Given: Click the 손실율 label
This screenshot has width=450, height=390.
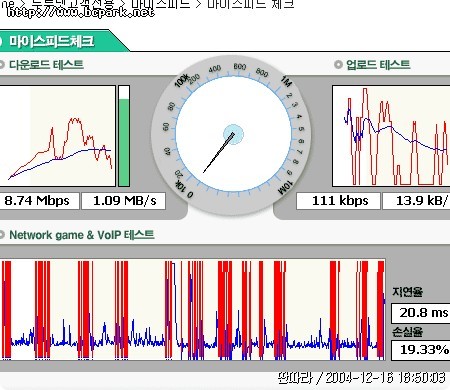Looking at the screenshot, I should [x=407, y=332].
